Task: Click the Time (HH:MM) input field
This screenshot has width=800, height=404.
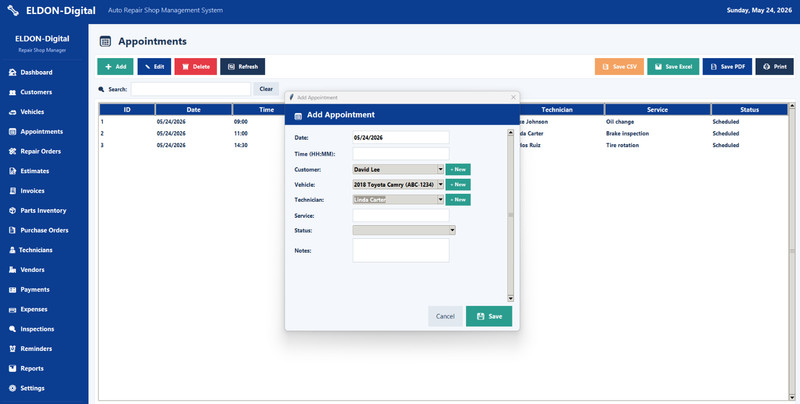Action: click(401, 154)
